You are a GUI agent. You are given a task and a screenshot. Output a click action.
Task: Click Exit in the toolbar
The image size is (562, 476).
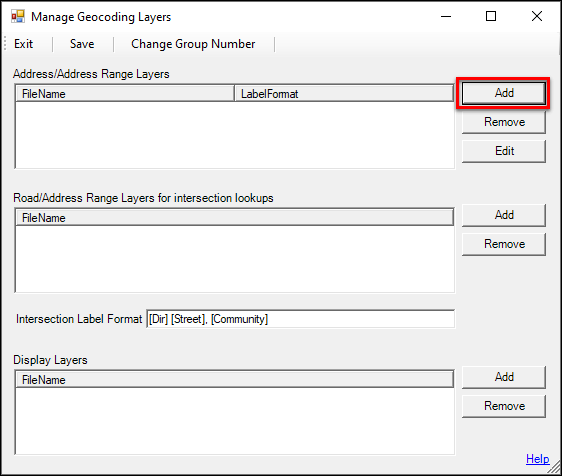point(24,44)
